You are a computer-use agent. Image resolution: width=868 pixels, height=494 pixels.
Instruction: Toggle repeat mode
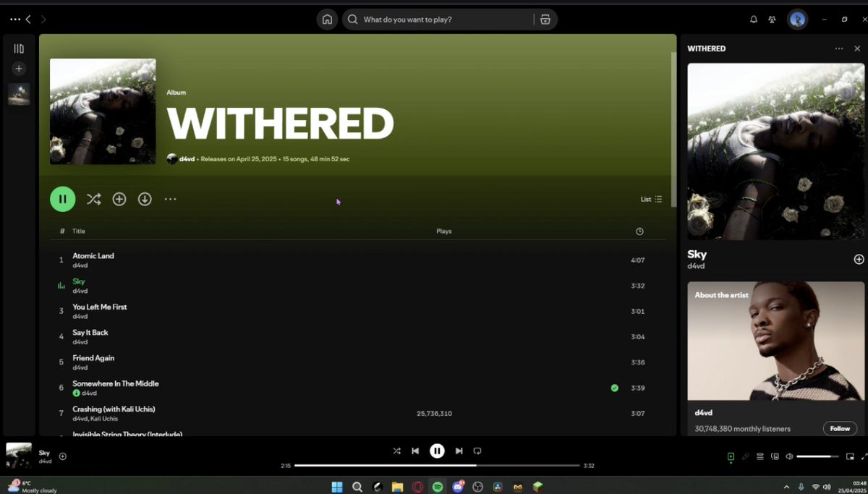point(477,451)
